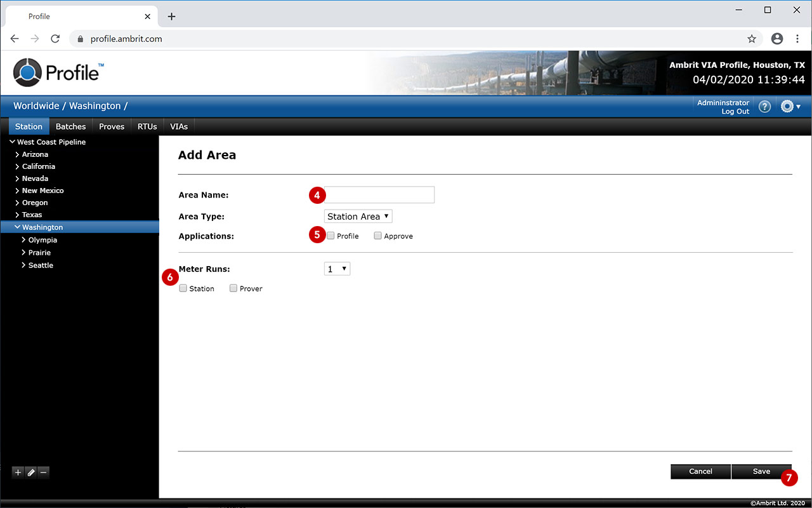Reload the page in browser
The height and width of the screenshot is (508, 812).
(55, 39)
